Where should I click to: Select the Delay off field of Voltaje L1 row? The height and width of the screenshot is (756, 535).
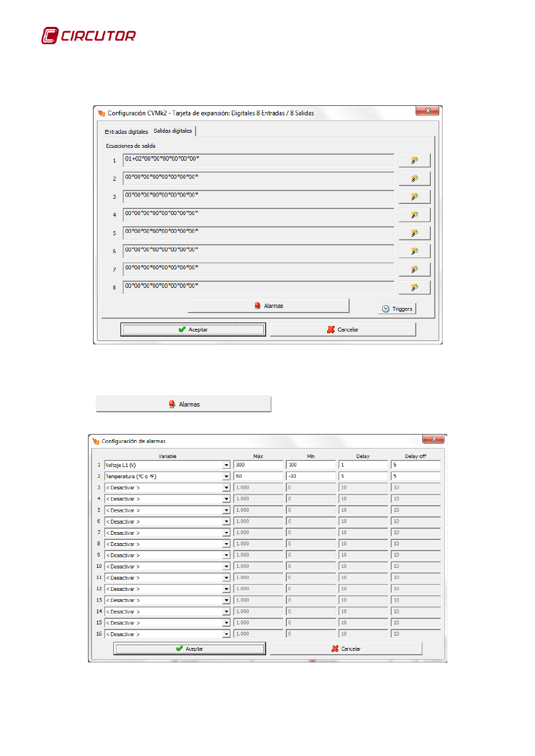(416, 465)
